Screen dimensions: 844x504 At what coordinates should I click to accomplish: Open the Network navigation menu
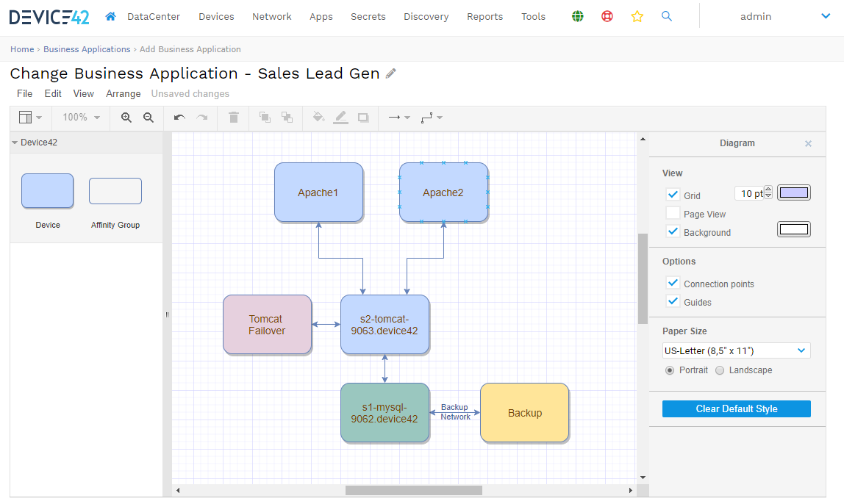click(272, 17)
